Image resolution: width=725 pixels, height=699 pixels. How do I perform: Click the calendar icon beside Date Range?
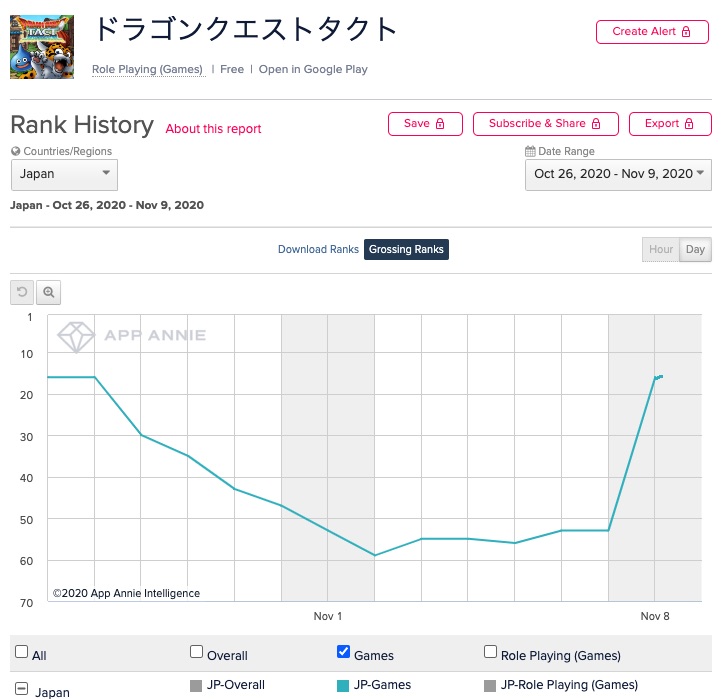point(530,152)
